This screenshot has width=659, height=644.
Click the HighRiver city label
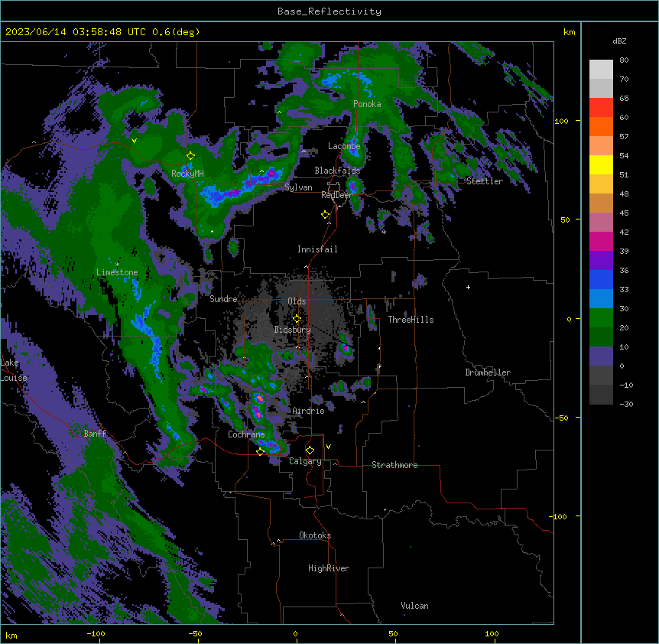(329, 568)
